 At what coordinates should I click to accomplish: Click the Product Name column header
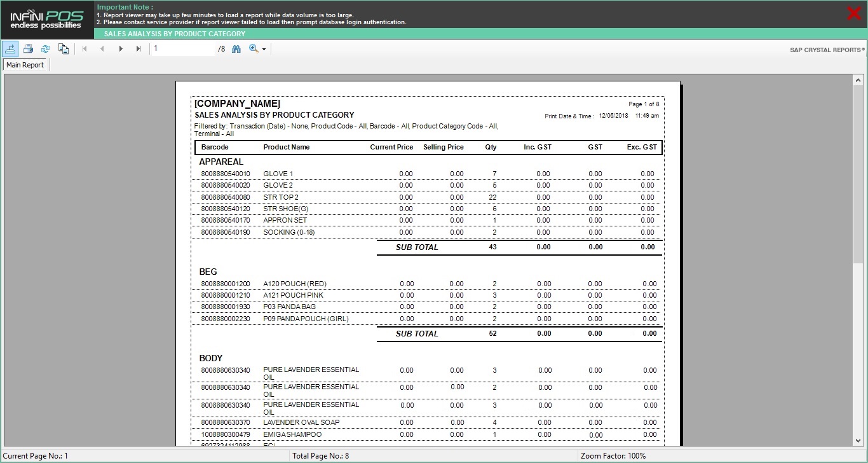pyautogui.click(x=287, y=147)
